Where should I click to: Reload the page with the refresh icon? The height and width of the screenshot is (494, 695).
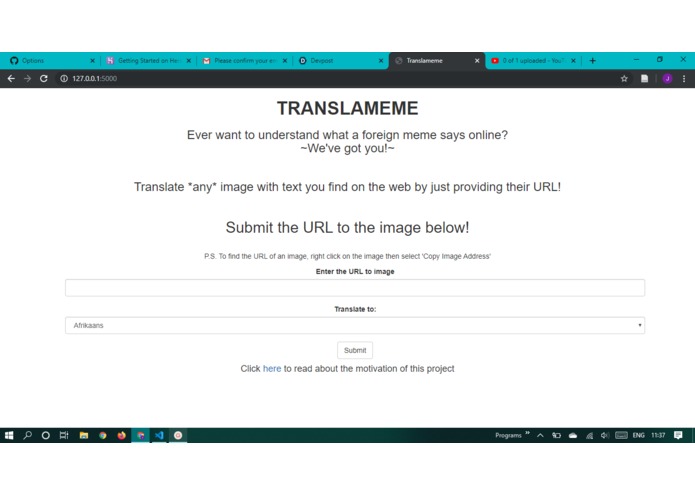pos(43,78)
